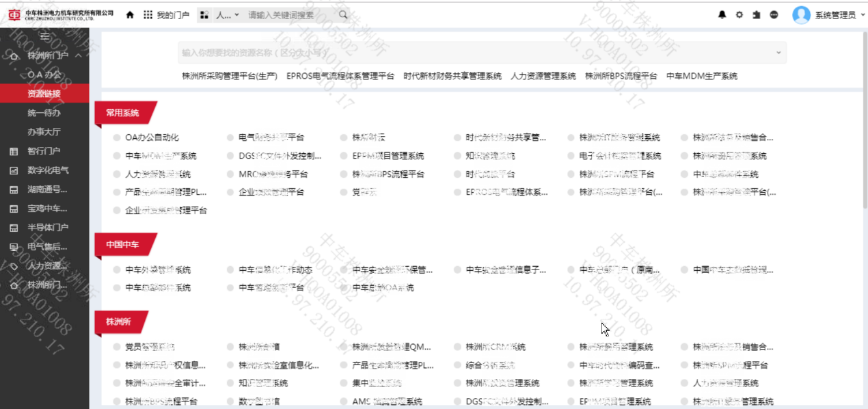868x409 pixels.
Task: Focus the 请输入关键词搜索 keyword field
Action: [x=290, y=14]
